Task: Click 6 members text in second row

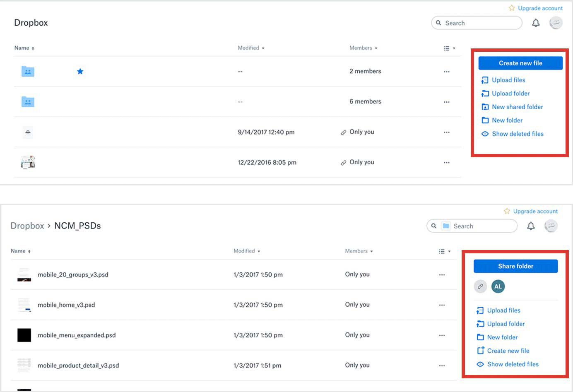Action: tap(365, 101)
